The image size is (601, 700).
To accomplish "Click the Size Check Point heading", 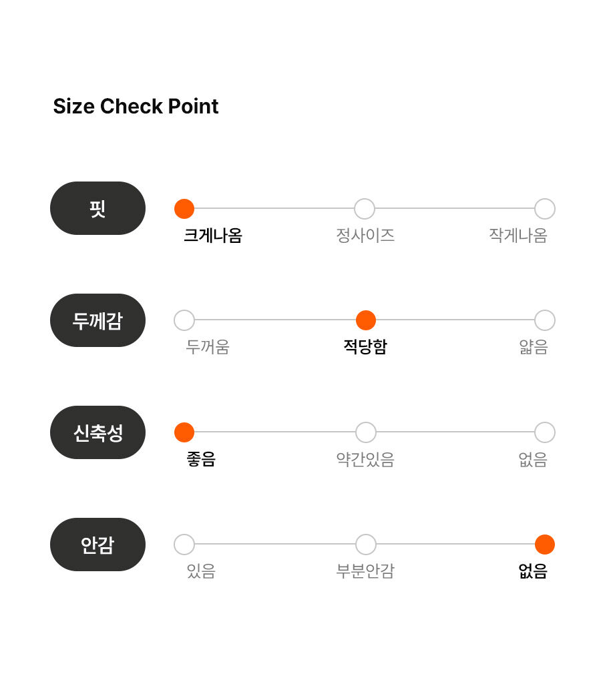I will pos(136,106).
